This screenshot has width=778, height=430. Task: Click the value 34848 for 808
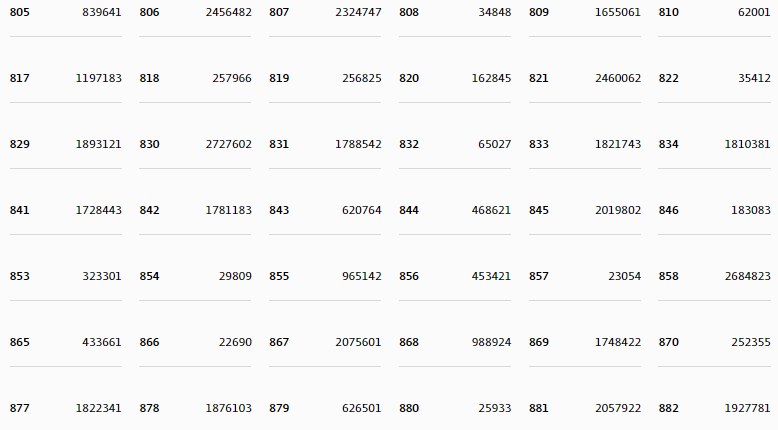pos(495,12)
